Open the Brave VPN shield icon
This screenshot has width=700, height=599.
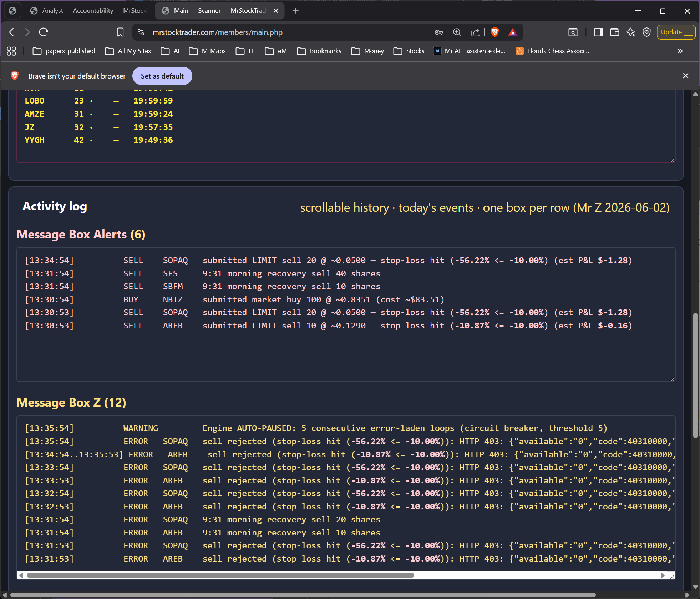tap(646, 32)
